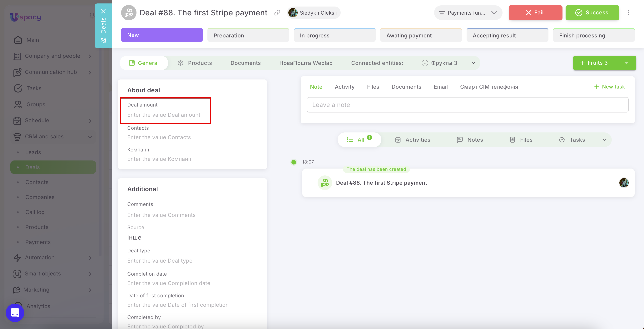
Task: Click the pin sidebar icon
Action: 92,16
